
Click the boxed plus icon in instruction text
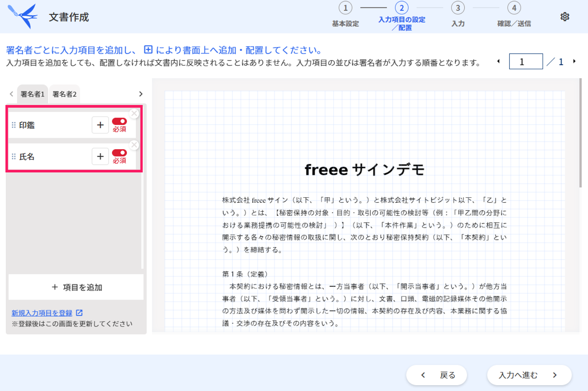148,50
